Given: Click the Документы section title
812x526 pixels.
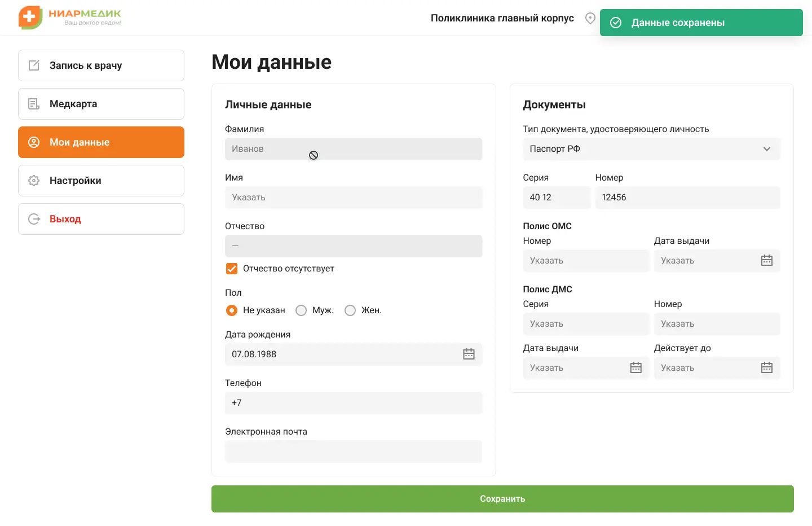Looking at the screenshot, I should tap(554, 104).
